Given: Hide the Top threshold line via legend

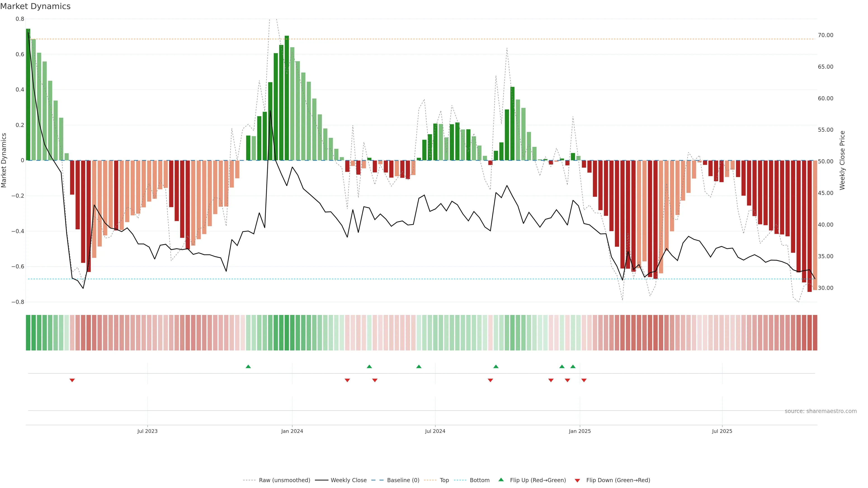Looking at the screenshot, I should pyautogui.click(x=444, y=480).
